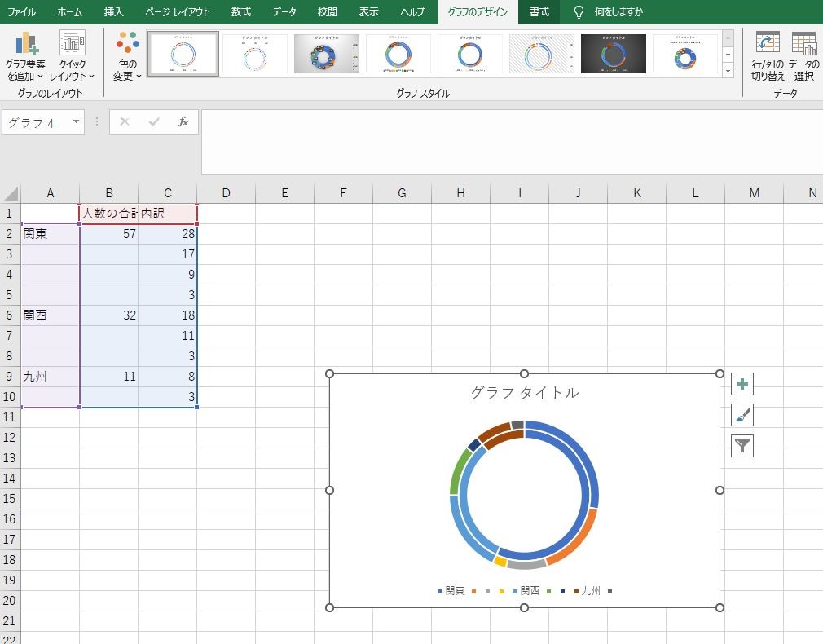Switch to the 挿入 (Insert) tab

click(x=113, y=11)
